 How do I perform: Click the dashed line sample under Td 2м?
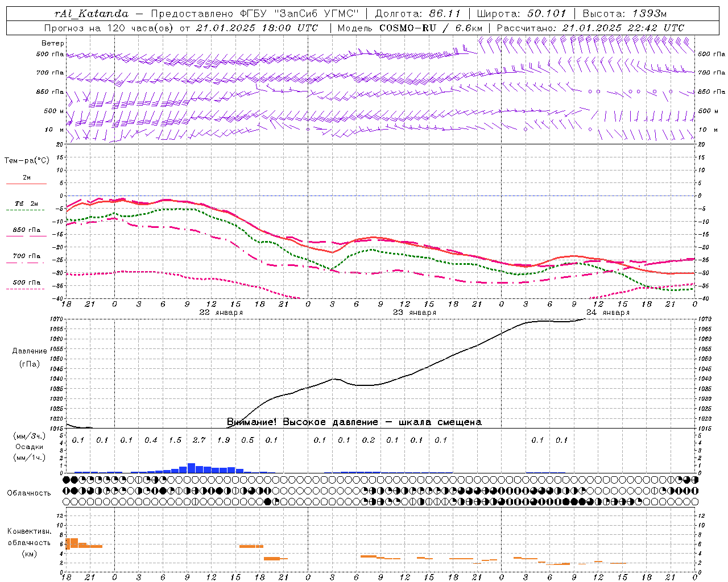[25, 210]
